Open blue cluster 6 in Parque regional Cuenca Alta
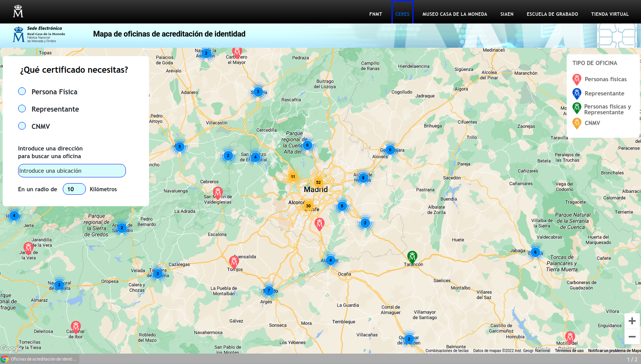 coord(307,145)
